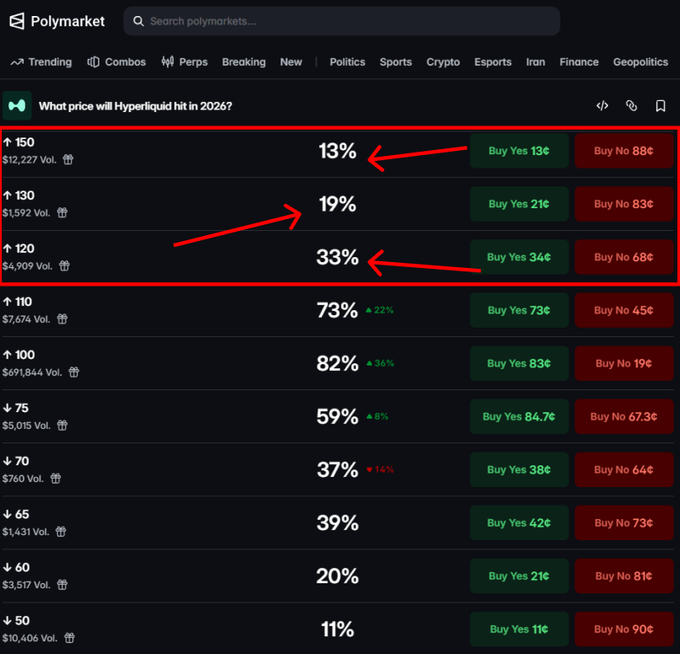Click the gift icon in the 100 row
680x654 pixels.
click(x=74, y=372)
